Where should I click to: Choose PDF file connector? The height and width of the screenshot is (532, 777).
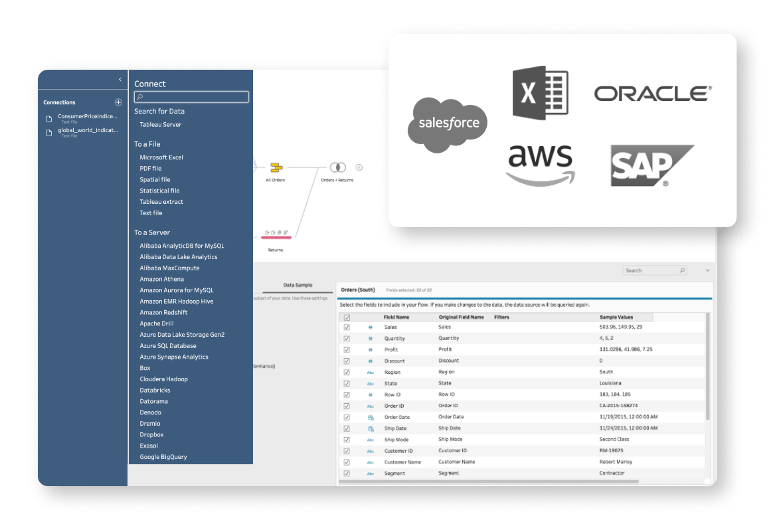[x=151, y=169]
